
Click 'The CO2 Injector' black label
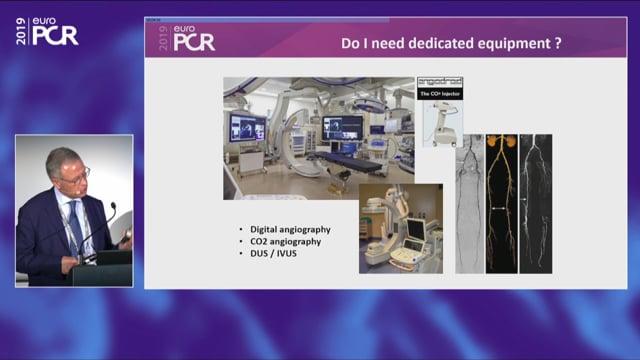tap(440, 94)
